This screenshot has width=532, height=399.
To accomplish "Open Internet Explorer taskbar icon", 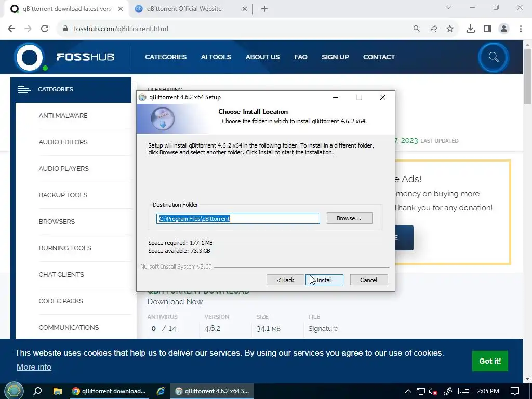I will 161,391.
